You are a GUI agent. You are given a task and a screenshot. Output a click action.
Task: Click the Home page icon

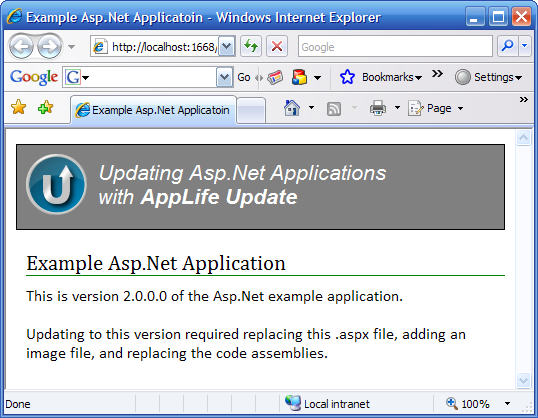(x=292, y=108)
